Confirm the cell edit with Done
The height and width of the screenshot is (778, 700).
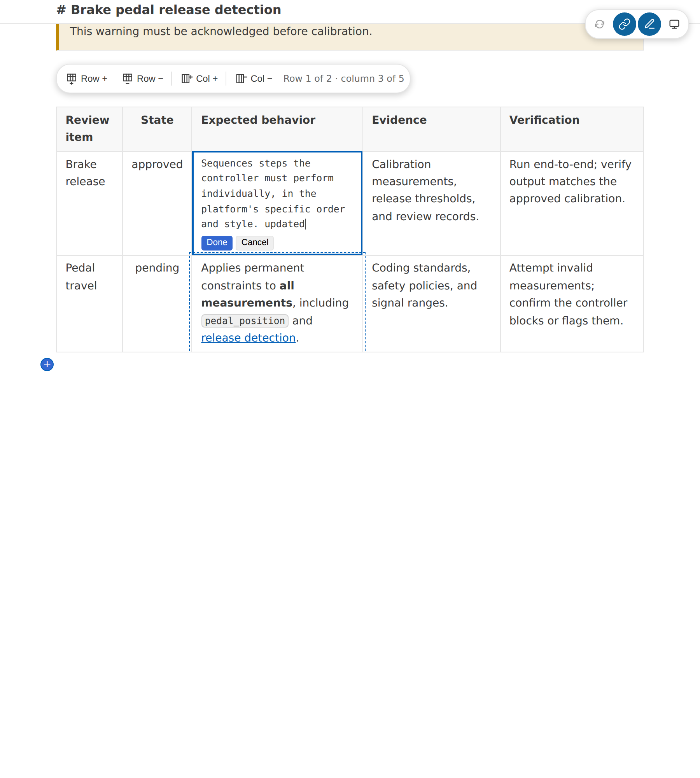tap(217, 242)
